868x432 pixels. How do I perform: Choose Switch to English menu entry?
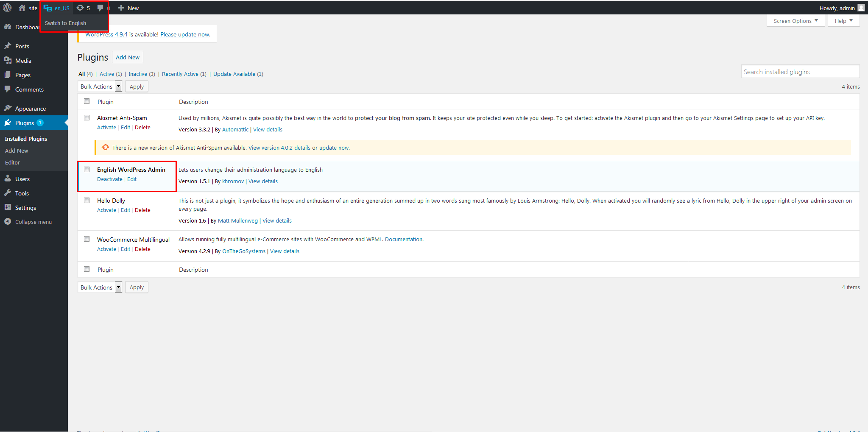click(65, 23)
